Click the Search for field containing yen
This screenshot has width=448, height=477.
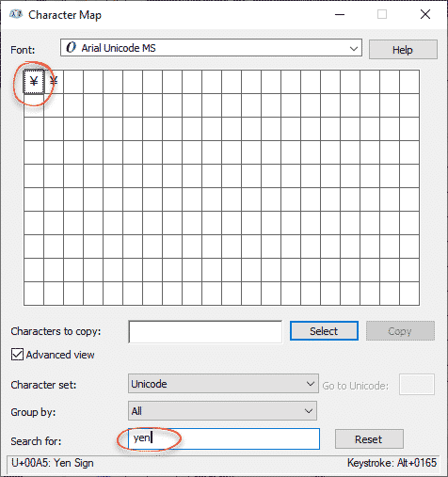[224, 438]
